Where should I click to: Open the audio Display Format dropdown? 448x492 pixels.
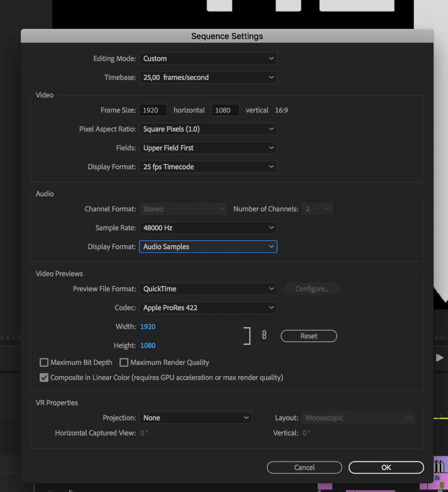[208, 246]
